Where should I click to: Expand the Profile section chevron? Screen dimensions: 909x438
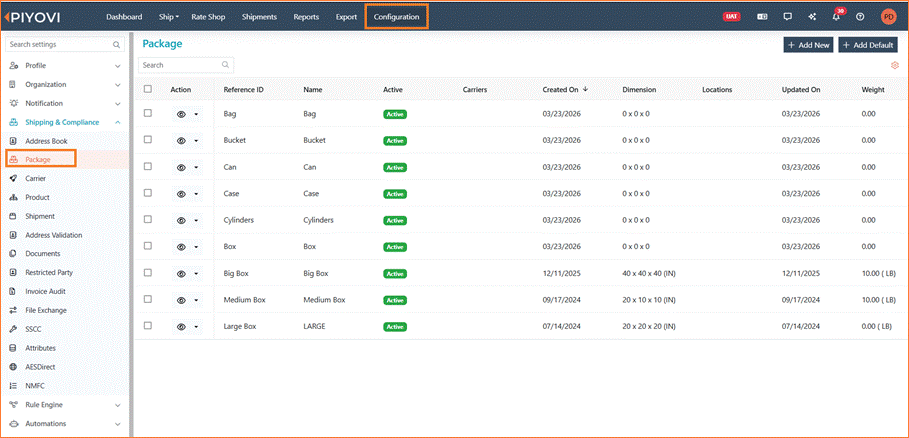[118, 66]
